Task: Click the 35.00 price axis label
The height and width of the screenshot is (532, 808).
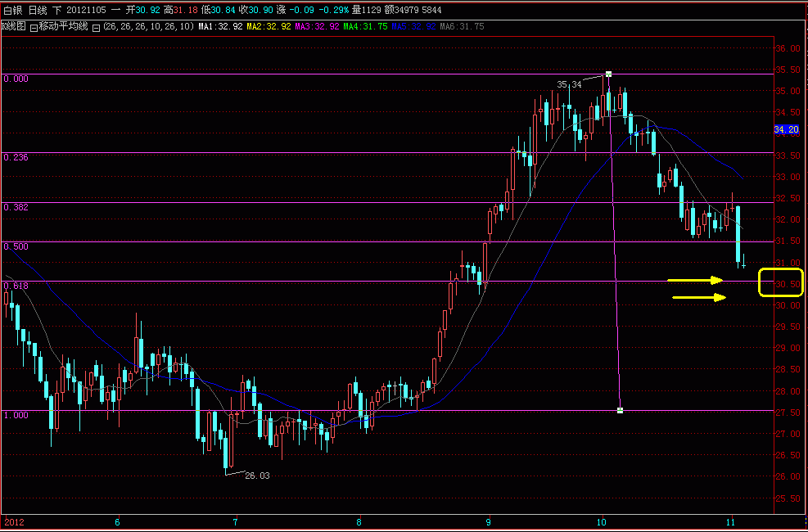Action: 788,91
